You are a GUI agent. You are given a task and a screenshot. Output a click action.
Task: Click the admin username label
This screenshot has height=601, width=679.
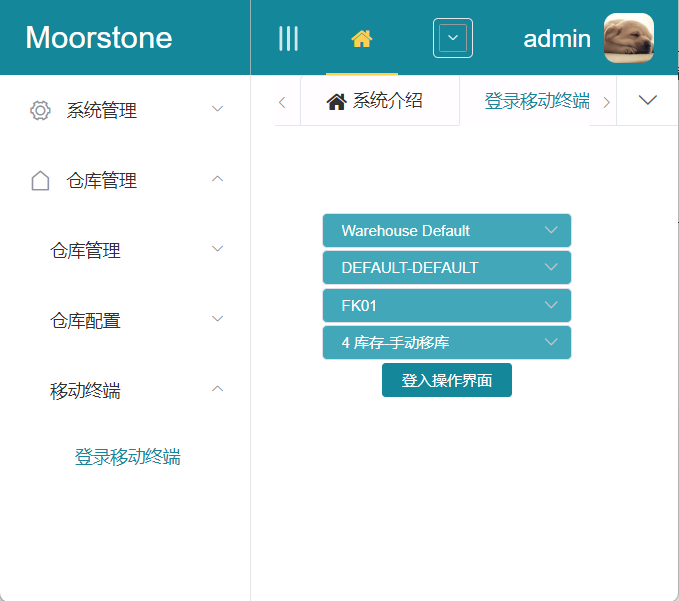[557, 39]
